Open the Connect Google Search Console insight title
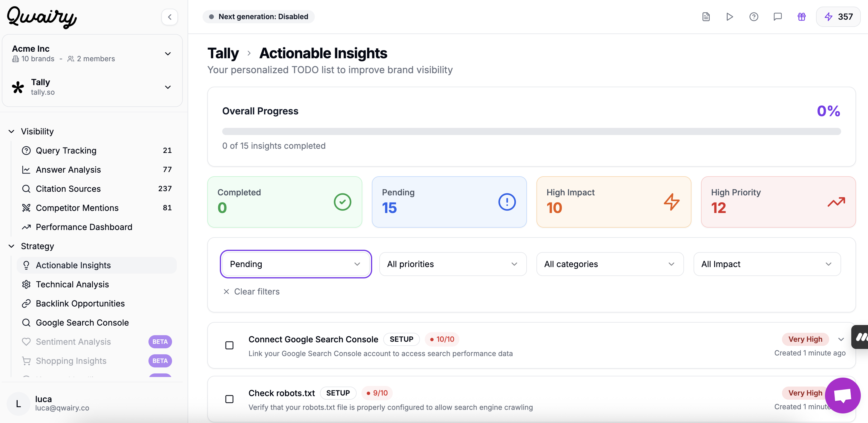868x423 pixels. coord(313,339)
